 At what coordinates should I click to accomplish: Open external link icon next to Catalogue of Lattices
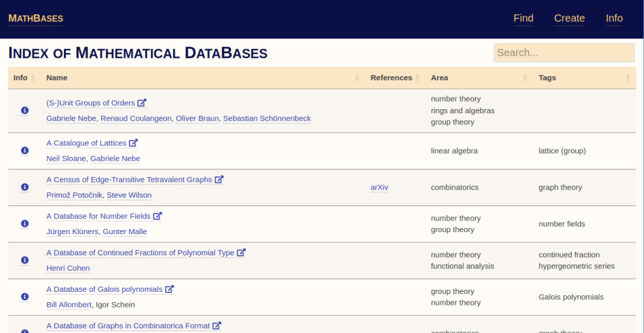pos(133,143)
